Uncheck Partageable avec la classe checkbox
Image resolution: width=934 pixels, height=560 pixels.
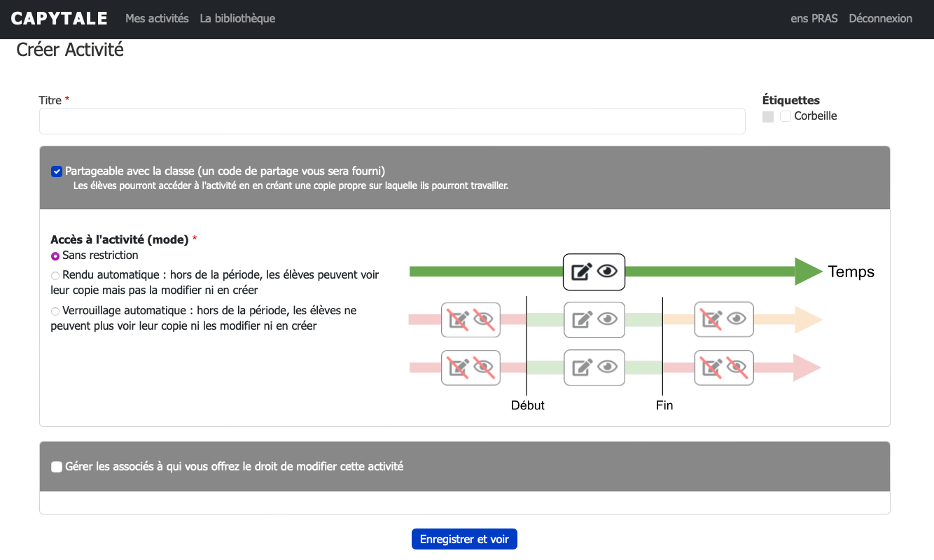57,171
